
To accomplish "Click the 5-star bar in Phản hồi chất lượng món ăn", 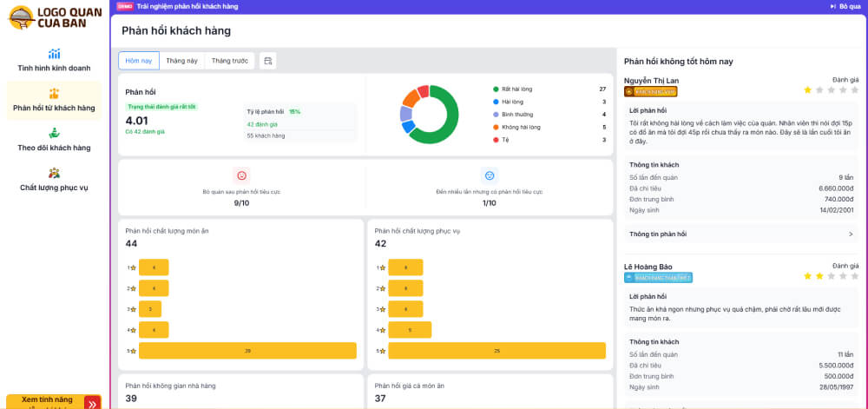I will click(x=247, y=351).
